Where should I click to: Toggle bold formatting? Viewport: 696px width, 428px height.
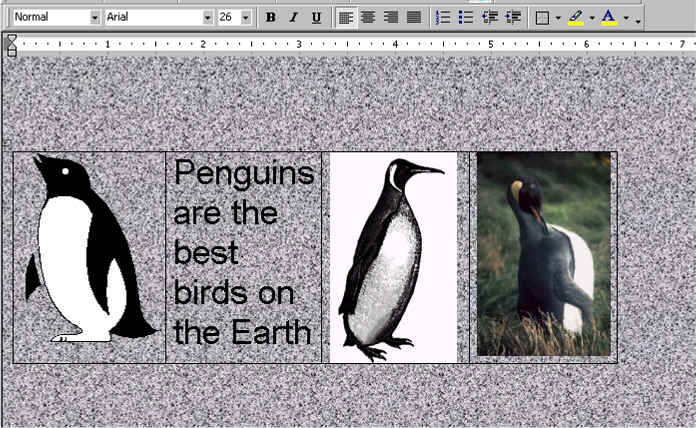271,18
